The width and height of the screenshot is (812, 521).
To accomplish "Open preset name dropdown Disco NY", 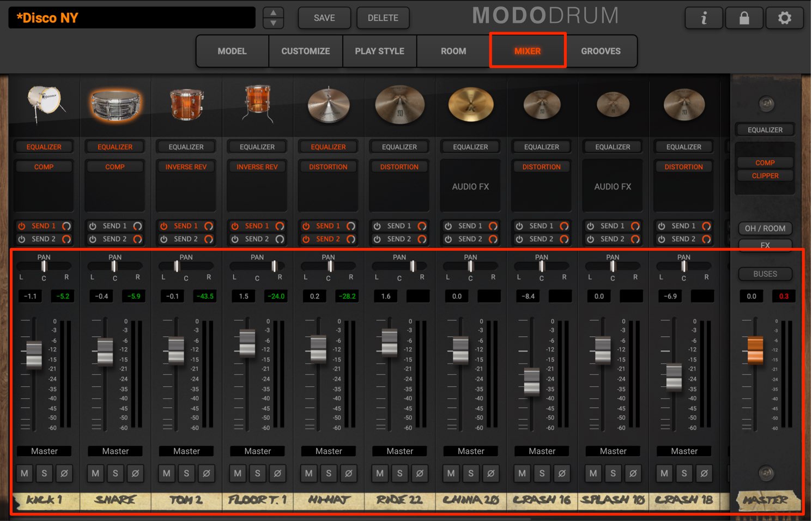I will click(x=132, y=18).
